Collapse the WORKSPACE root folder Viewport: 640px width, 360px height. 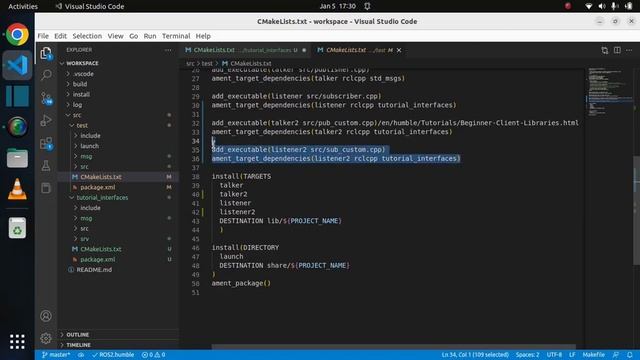tap(82, 63)
